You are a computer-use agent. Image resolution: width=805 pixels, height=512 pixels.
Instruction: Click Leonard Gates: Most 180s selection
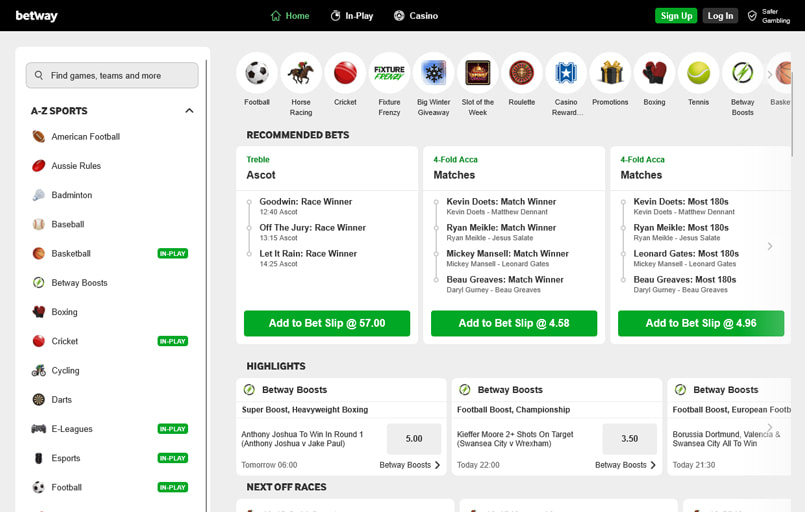686,254
